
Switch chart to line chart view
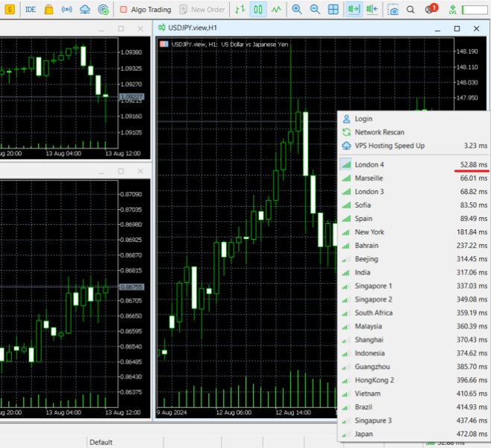click(276, 10)
